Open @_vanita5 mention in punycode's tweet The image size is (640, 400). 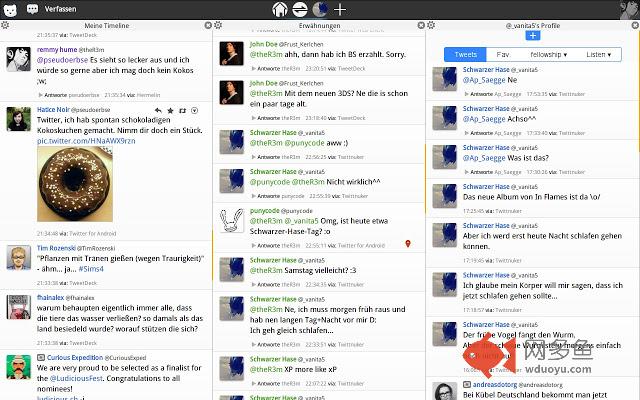(x=301, y=221)
